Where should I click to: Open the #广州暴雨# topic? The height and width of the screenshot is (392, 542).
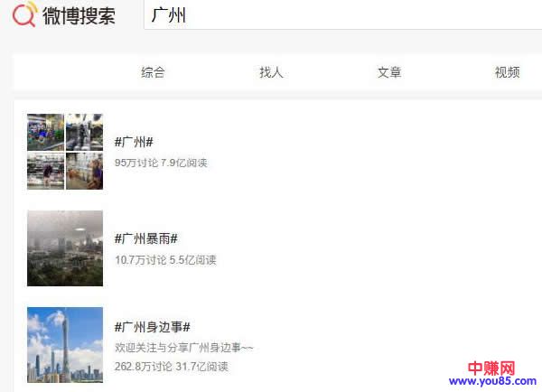pyautogui.click(x=146, y=238)
